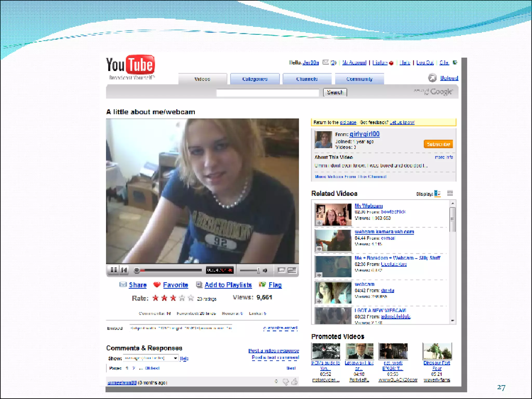Click the Share envelope icon

[x=123, y=284]
